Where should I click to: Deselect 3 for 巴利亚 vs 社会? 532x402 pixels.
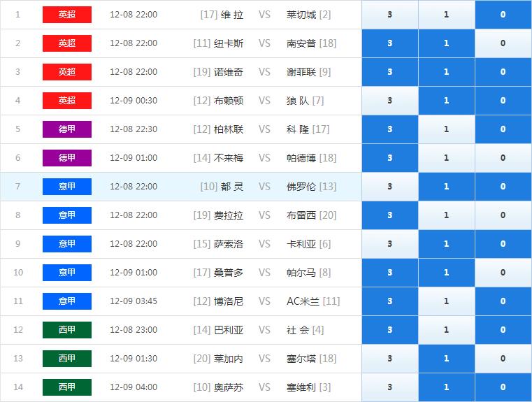point(390,330)
